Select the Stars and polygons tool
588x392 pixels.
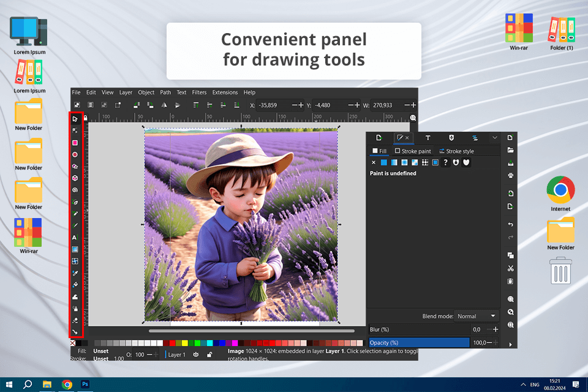click(x=75, y=166)
